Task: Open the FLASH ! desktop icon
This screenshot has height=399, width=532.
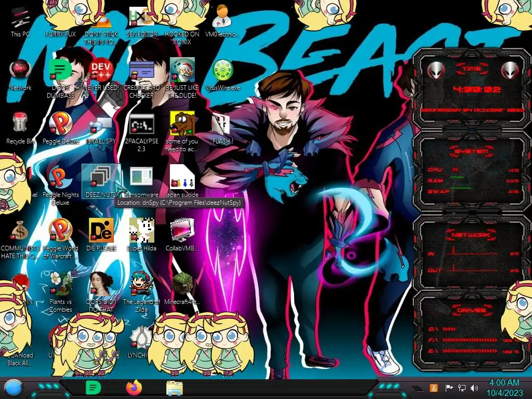Action: click(x=222, y=128)
